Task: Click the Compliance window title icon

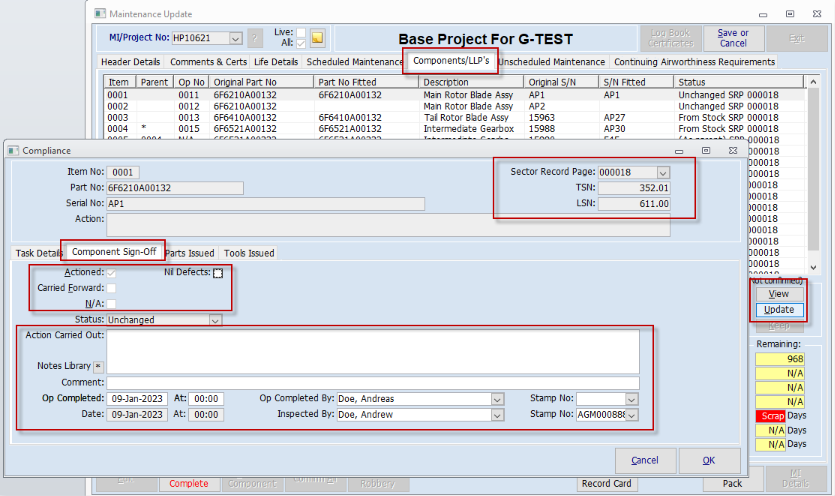Action: tap(13, 151)
